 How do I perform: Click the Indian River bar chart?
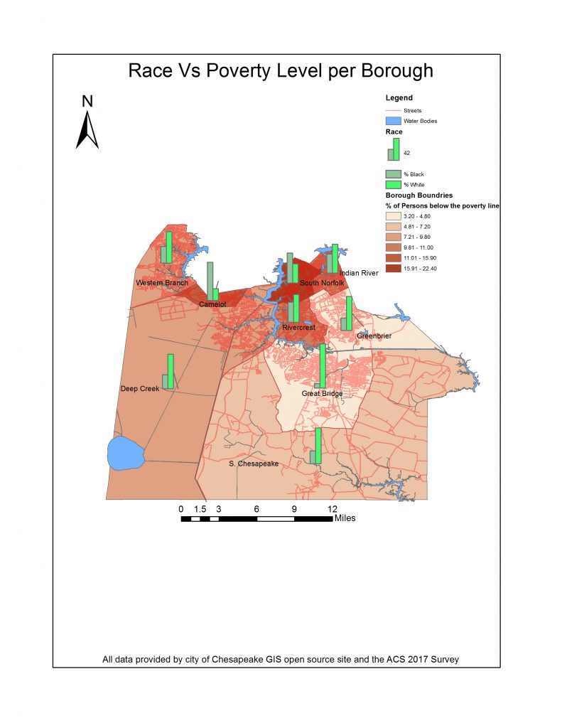point(333,259)
